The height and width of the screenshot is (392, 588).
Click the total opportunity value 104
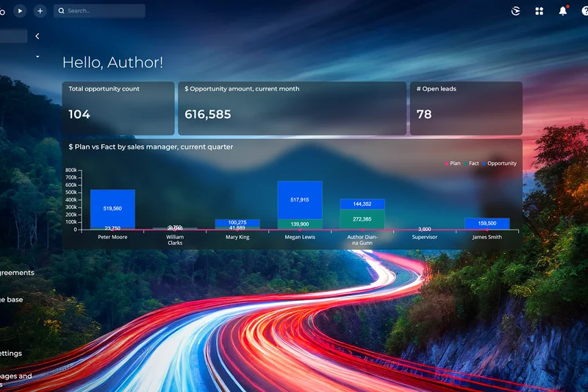coord(79,114)
